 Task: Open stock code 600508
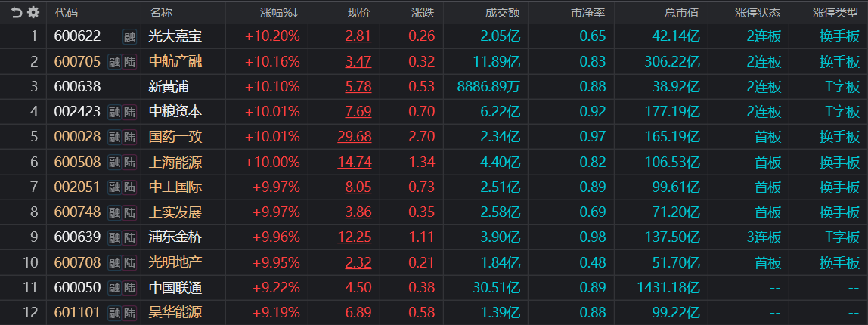[77, 162]
